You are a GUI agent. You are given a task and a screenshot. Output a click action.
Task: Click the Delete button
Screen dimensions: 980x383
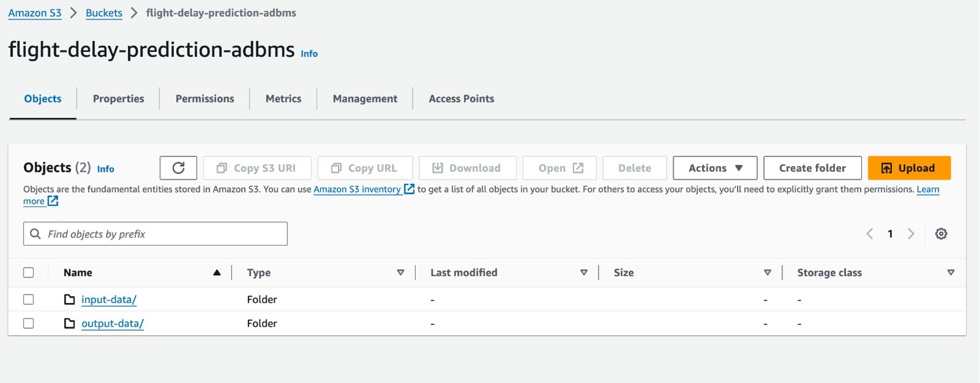[x=635, y=168]
